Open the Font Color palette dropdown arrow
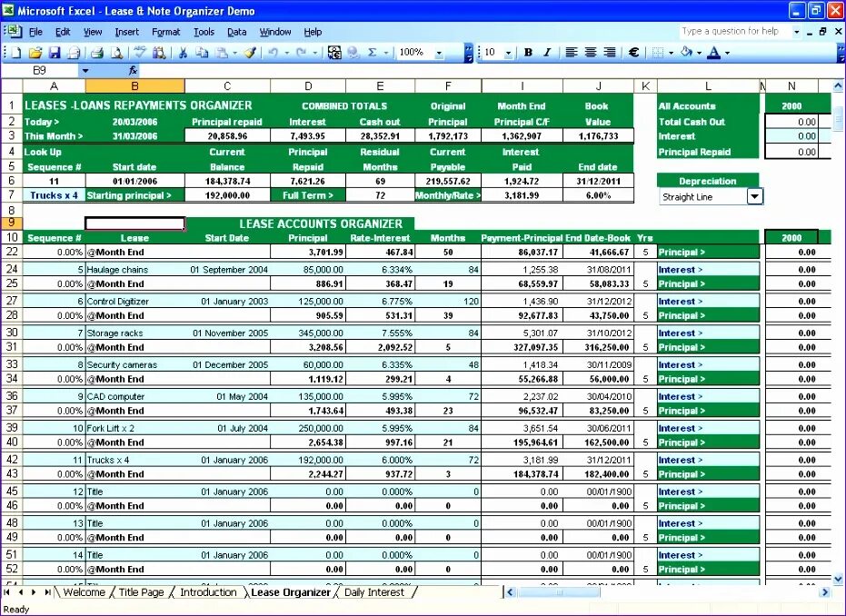Screen dimensions: 846x616 point(727,53)
